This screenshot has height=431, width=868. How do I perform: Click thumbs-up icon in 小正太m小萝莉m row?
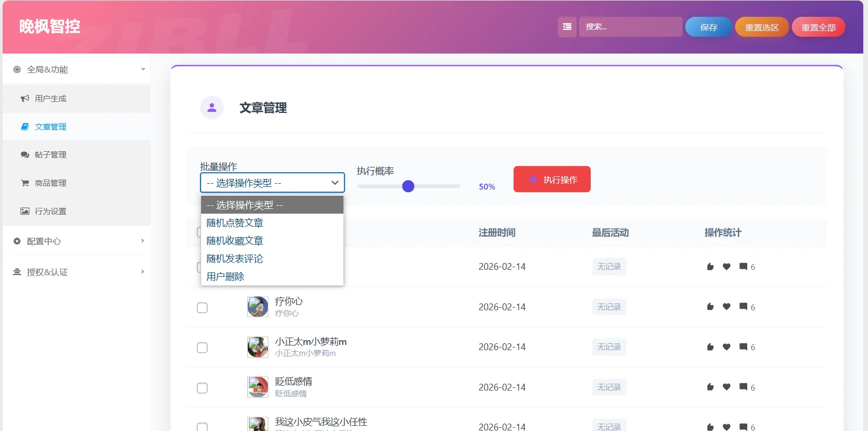(x=710, y=347)
